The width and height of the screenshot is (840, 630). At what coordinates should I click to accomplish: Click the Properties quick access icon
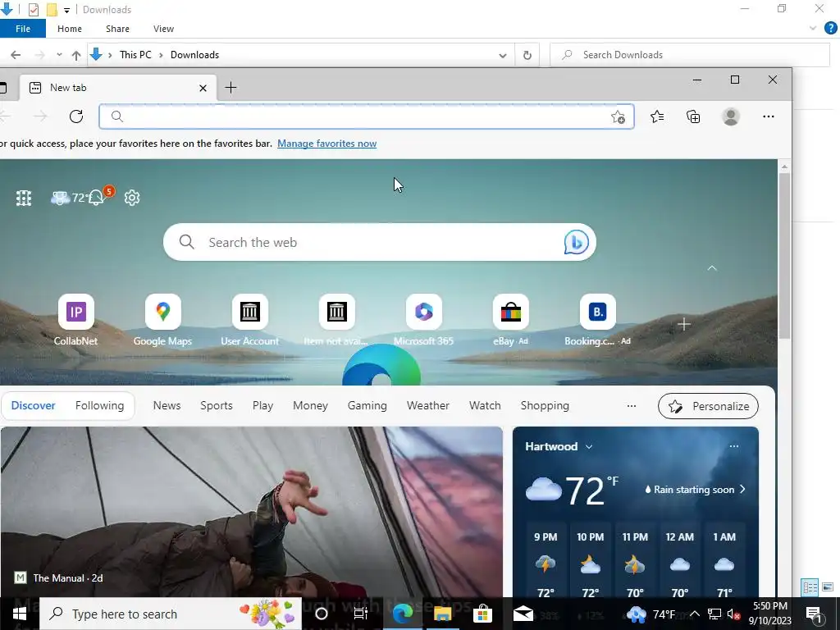(x=34, y=10)
